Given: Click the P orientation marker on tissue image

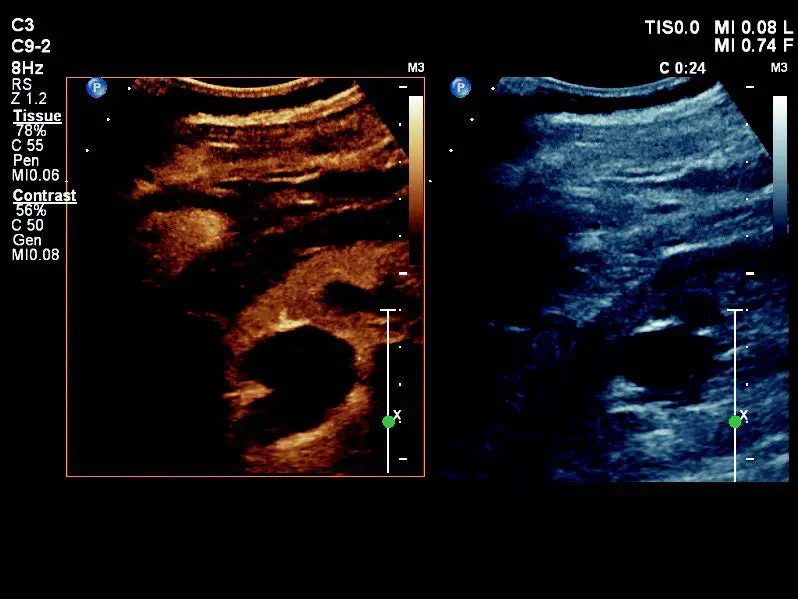Looking at the screenshot, I should click(460, 87).
